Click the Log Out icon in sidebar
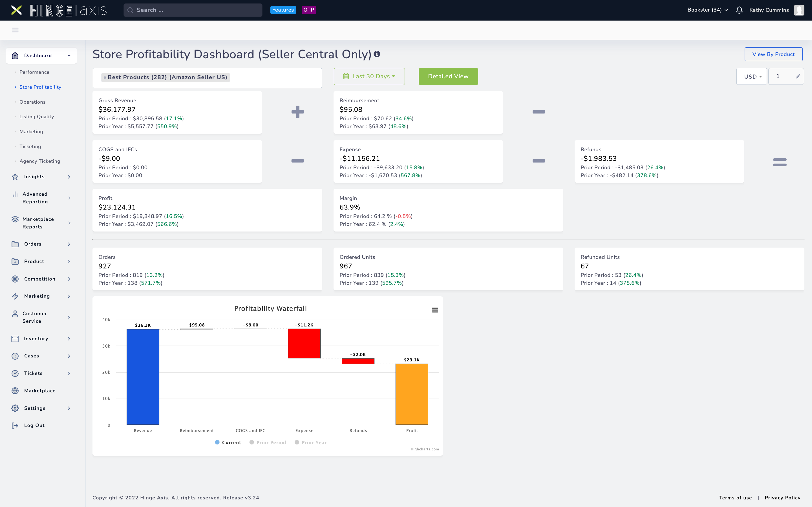 15,425
